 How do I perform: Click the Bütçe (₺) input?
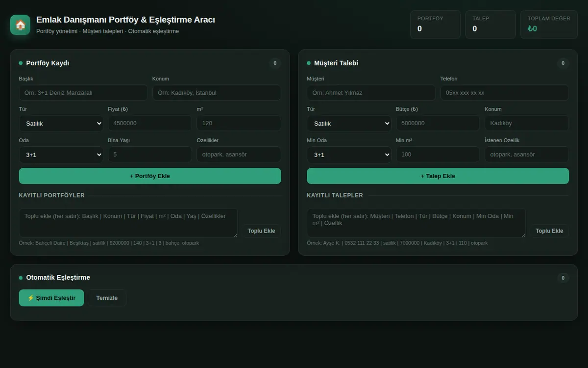point(438,123)
